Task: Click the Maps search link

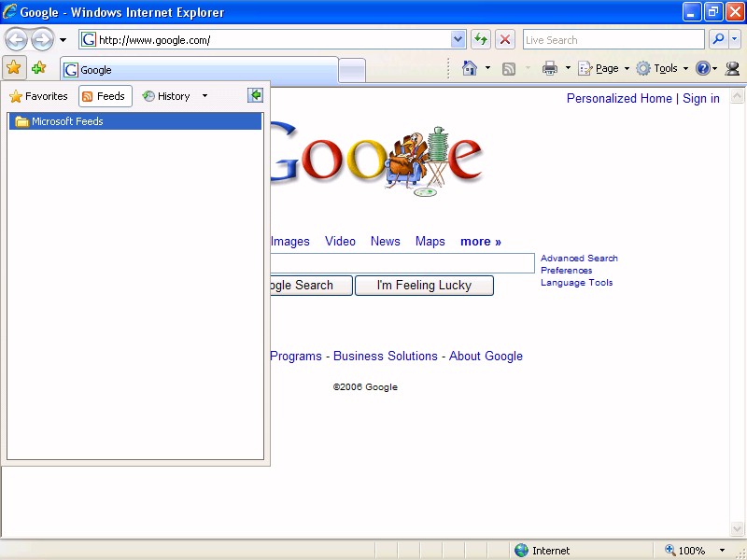Action: click(x=430, y=242)
